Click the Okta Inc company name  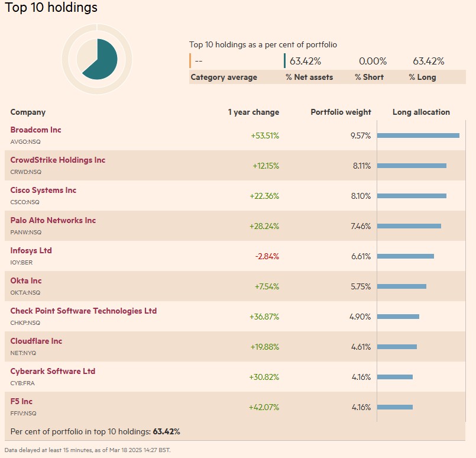26,280
